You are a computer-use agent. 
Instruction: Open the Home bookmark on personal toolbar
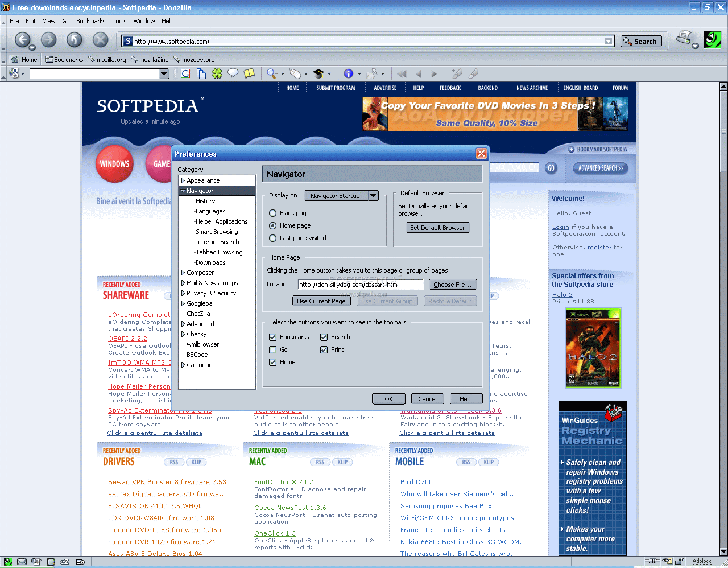(24, 59)
